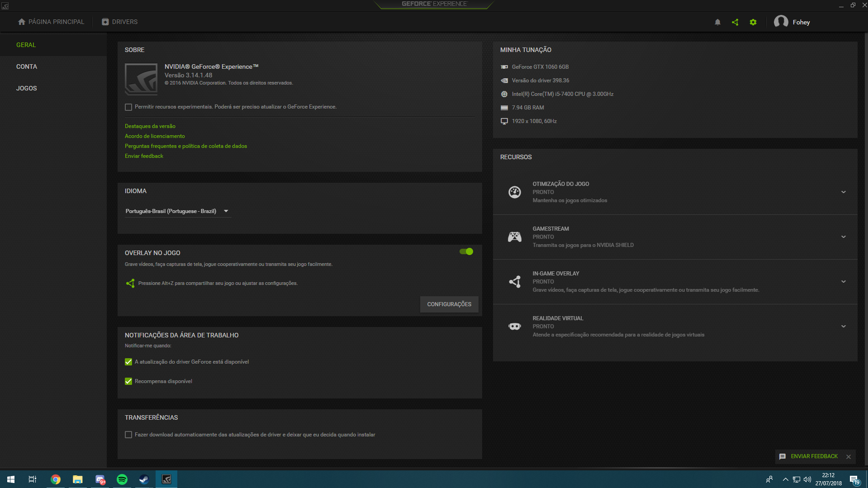Open Steam from taskbar
The width and height of the screenshot is (868, 488).
(144, 479)
